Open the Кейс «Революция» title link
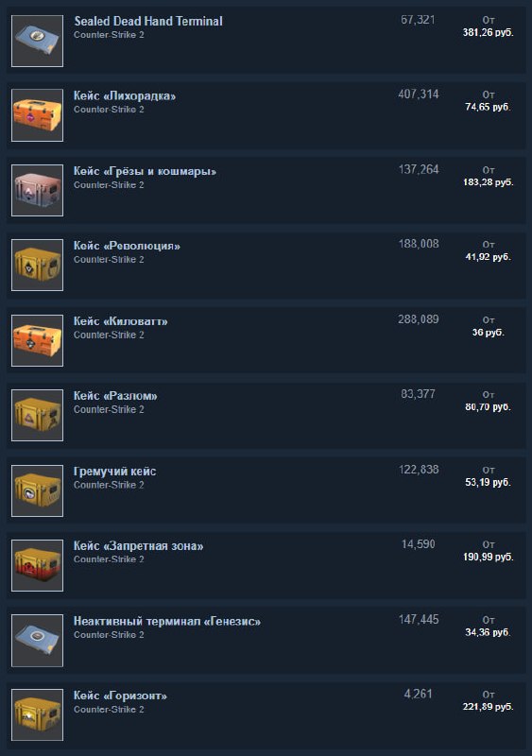Viewport: 532px width, 756px height. (x=127, y=246)
